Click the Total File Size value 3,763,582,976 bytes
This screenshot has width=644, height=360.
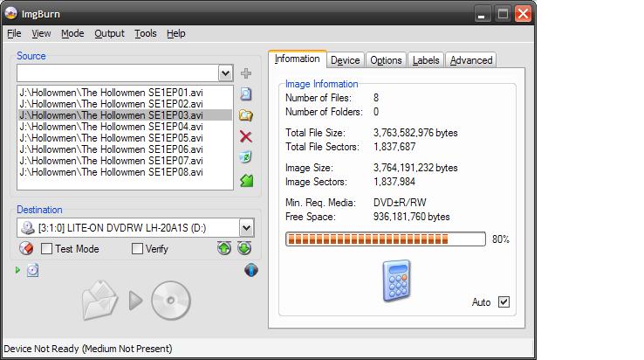415,133
